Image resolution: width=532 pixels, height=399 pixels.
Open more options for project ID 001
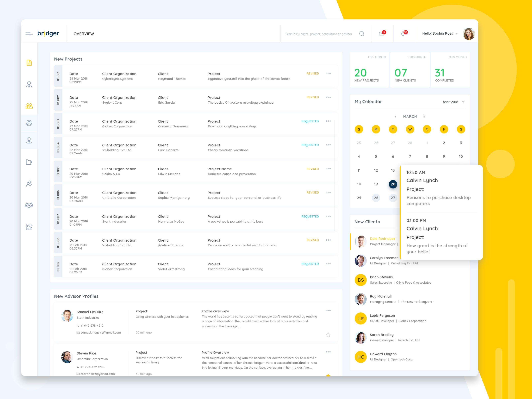tap(328, 74)
